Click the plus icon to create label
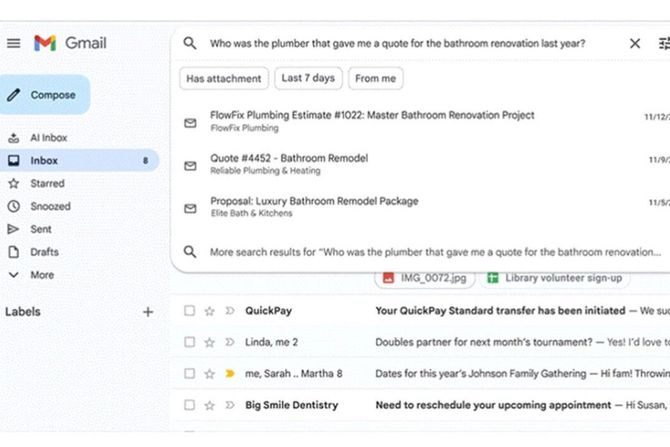The image size is (670, 447). coord(148,312)
